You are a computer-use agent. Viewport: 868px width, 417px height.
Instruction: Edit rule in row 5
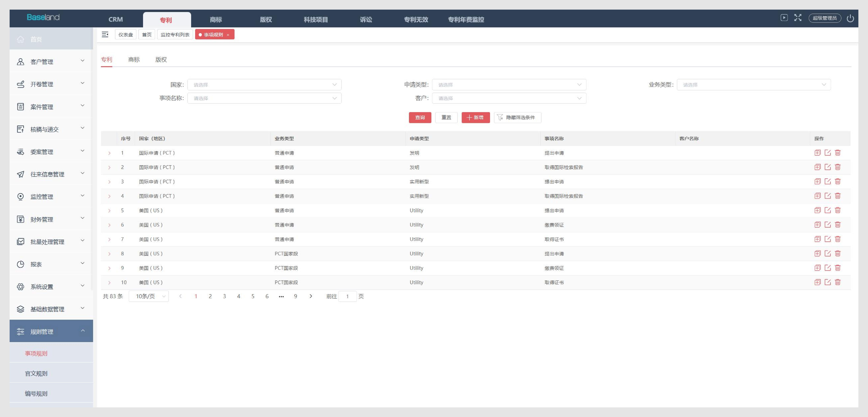click(828, 211)
